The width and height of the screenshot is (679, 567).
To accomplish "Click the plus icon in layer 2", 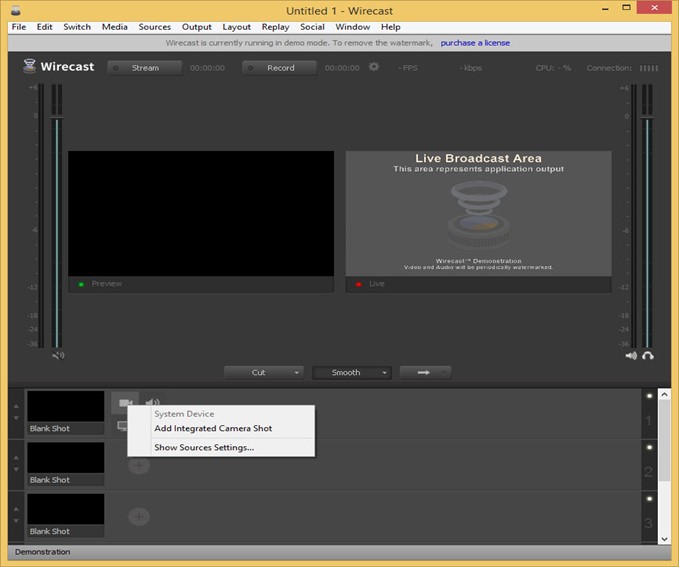I will (139, 466).
